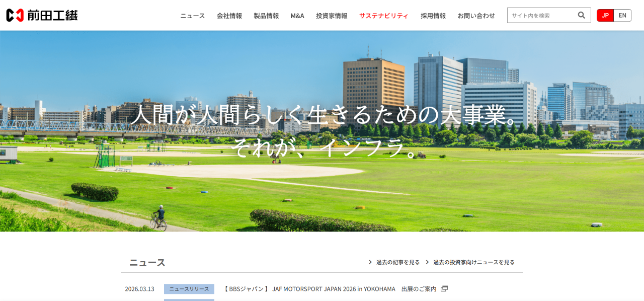Select 製品情報 in the navigation bar
Screen dimensions: 644x301
click(266, 16)
